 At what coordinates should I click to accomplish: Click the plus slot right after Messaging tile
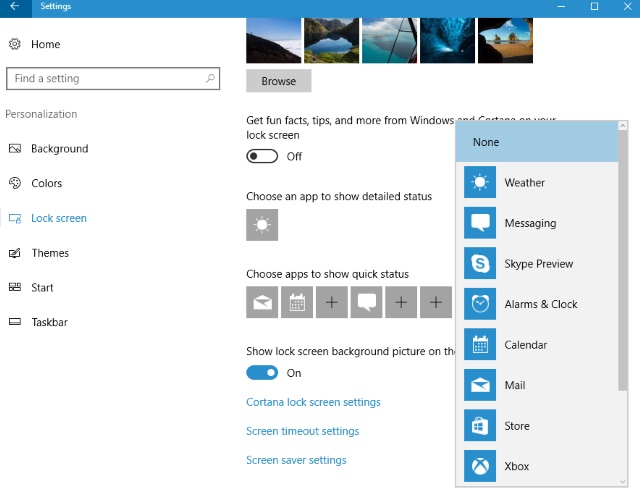pyautogui.click(x=401, y=302)
